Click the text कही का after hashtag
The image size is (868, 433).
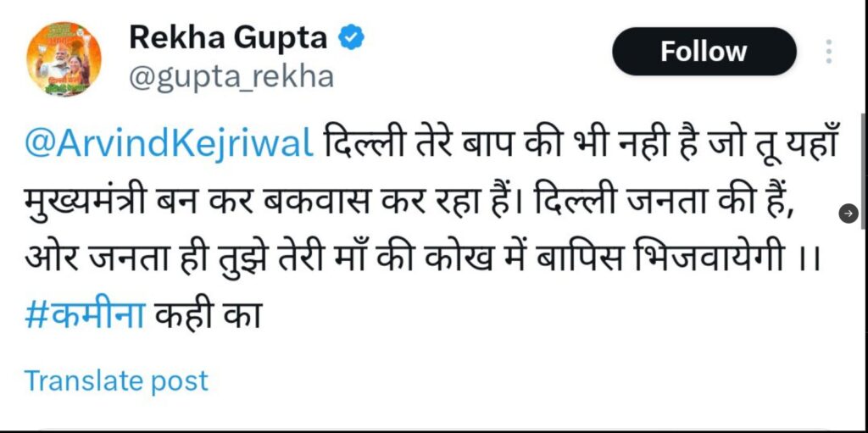tap(207, 317)
